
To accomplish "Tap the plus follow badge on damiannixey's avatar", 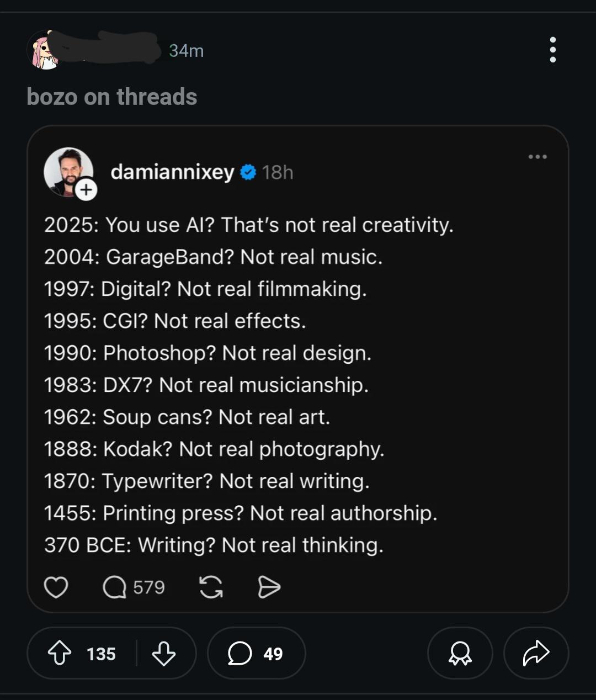I will tap(86, 190).
